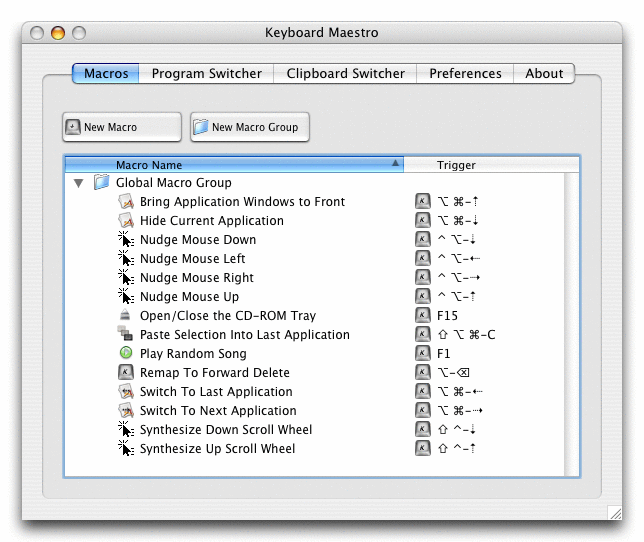Select Paste Selection Into Last Application macro
This screenshot has height=542, width=644.
tap(315, 334)
